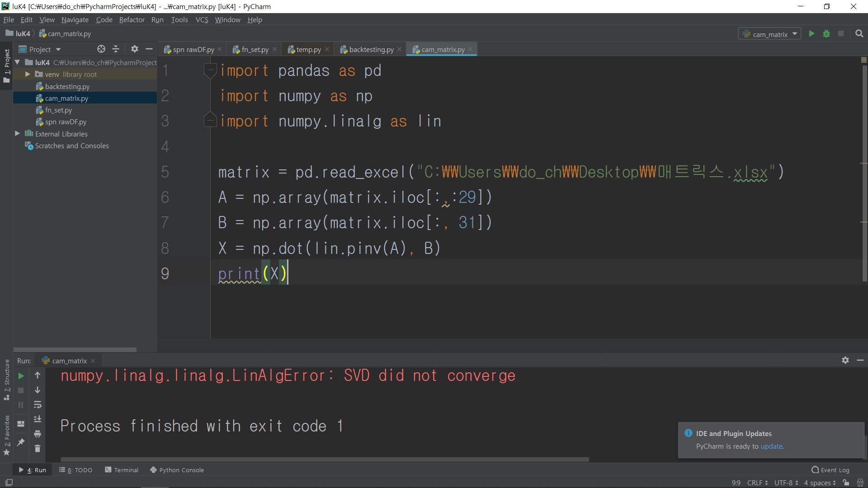Switch to the backtesting.py editor tab
Viewport: 868px width, 488px height.
click(x=371, y=50)
